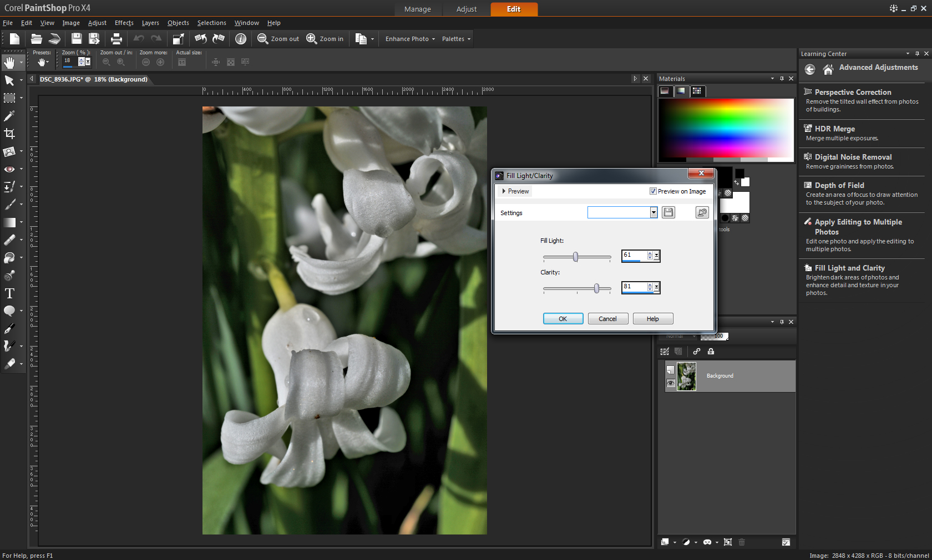
Task: Click the Clarity slider handle
Action: (x=596, y=288)
